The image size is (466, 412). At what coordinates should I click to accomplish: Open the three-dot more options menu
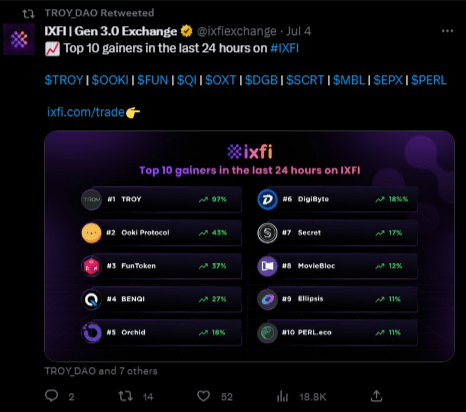pos(447,31)
